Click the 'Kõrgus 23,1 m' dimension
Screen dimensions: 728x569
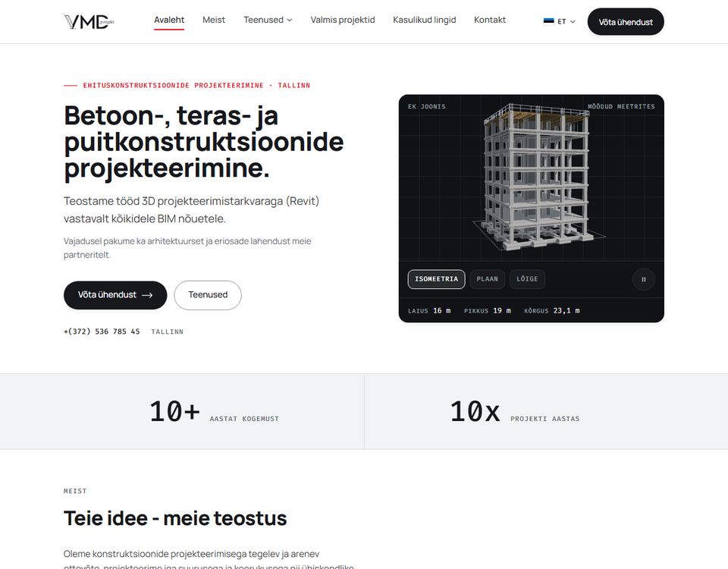pos(551,311)
